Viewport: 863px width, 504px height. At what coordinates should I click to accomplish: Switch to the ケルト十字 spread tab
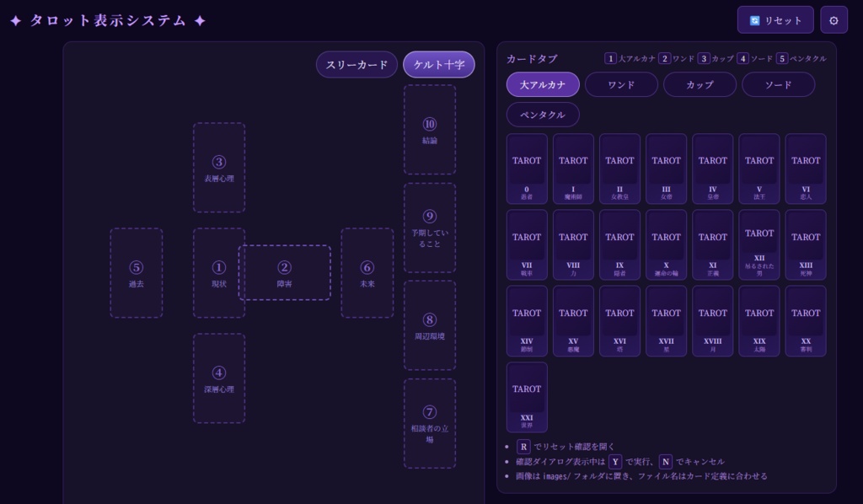click(438, 64)
